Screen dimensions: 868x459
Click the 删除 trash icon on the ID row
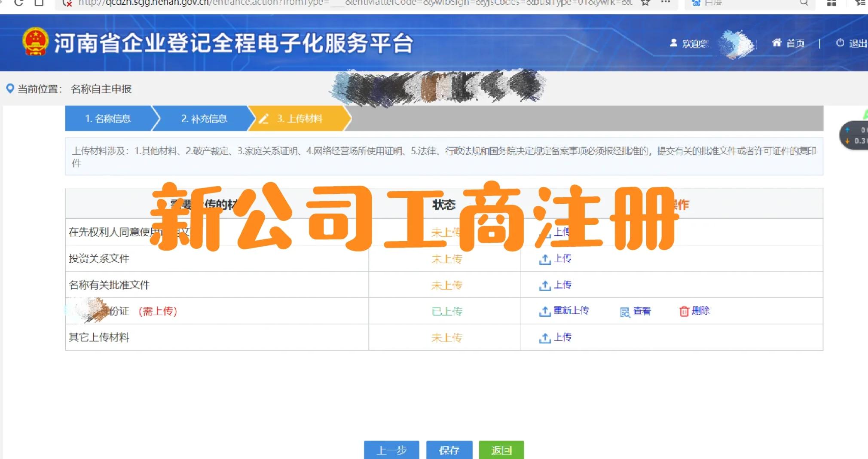(683, 310)
